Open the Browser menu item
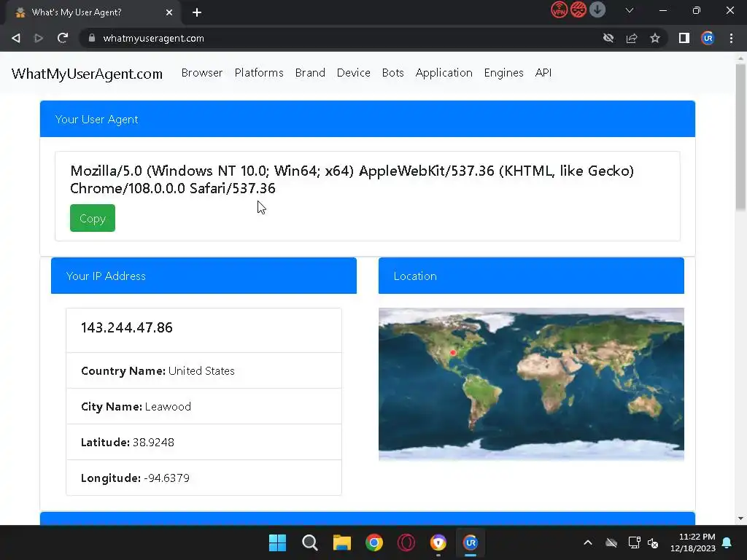Screen dimensions: 747x560 (x=202, y=73)
